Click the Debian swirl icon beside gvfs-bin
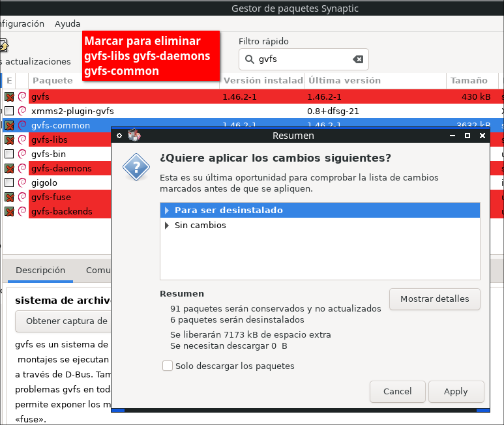The image size is (504, 425). (x=22, y=154)
